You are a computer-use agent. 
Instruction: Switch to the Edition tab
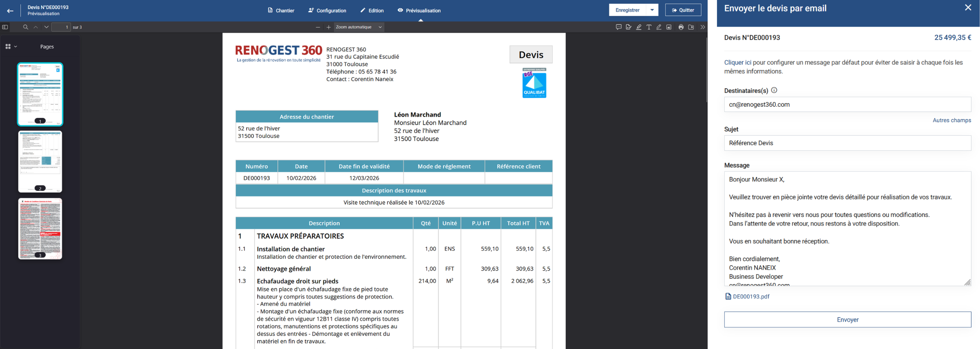372,11
